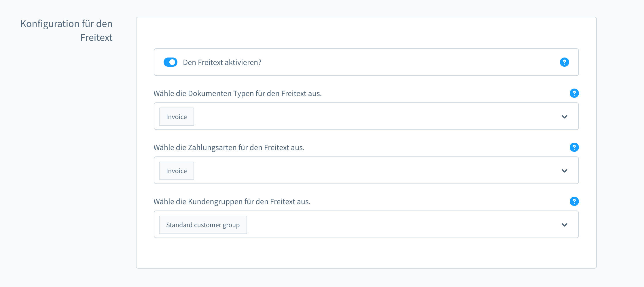644x287 pixels.
Task: Select the Invoice tag under Zahlungsarten
Action: coord(176,171)
